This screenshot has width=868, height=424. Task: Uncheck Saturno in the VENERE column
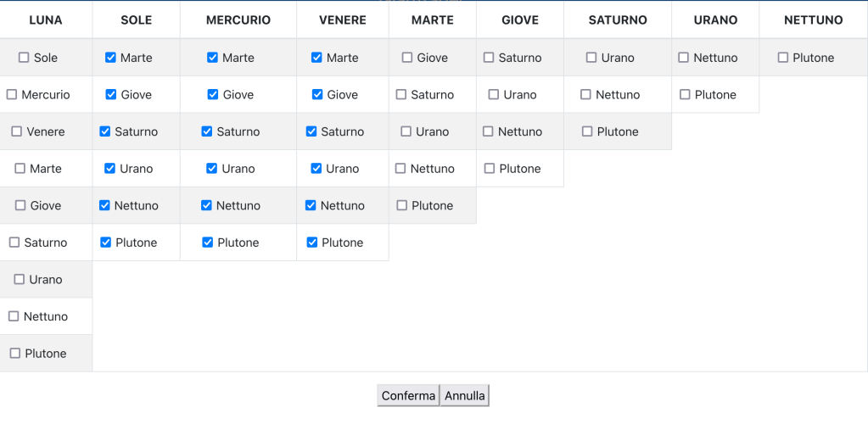[311, 131]
